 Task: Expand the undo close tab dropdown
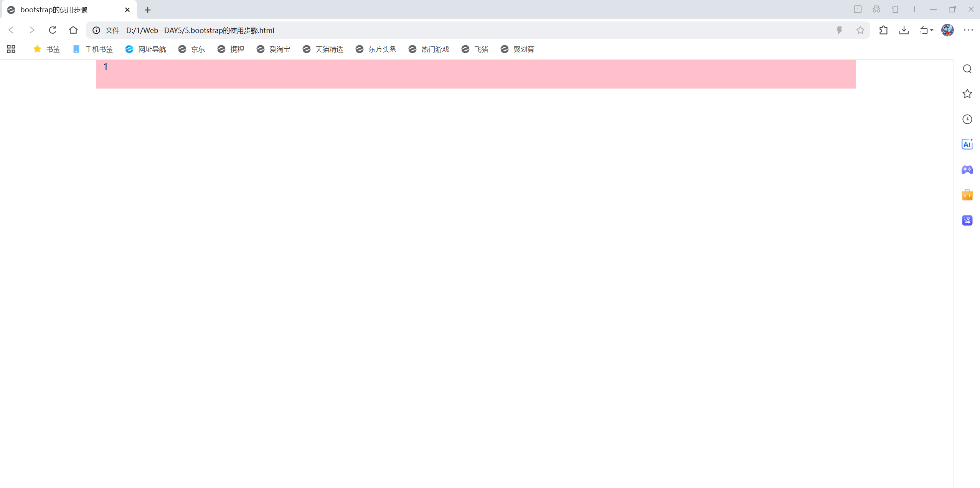[932, 30]
